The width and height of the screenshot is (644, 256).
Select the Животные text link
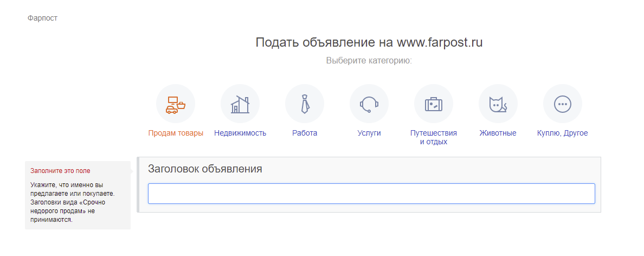498,133
